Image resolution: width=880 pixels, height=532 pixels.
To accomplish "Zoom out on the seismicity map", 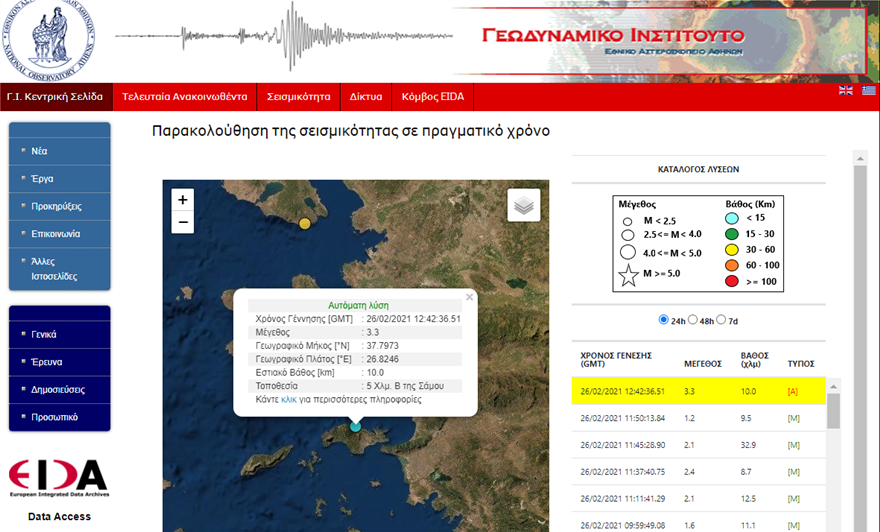I will pos(182,222).
